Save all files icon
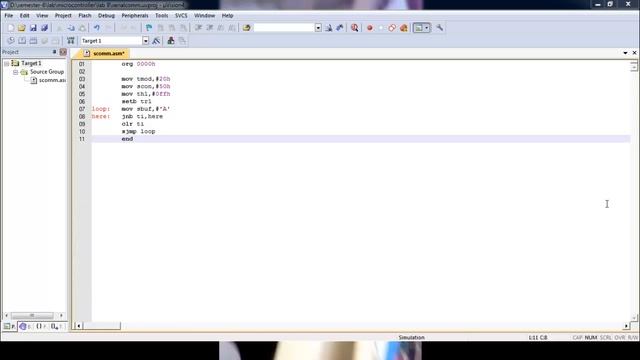 click(x=44, y=28)
